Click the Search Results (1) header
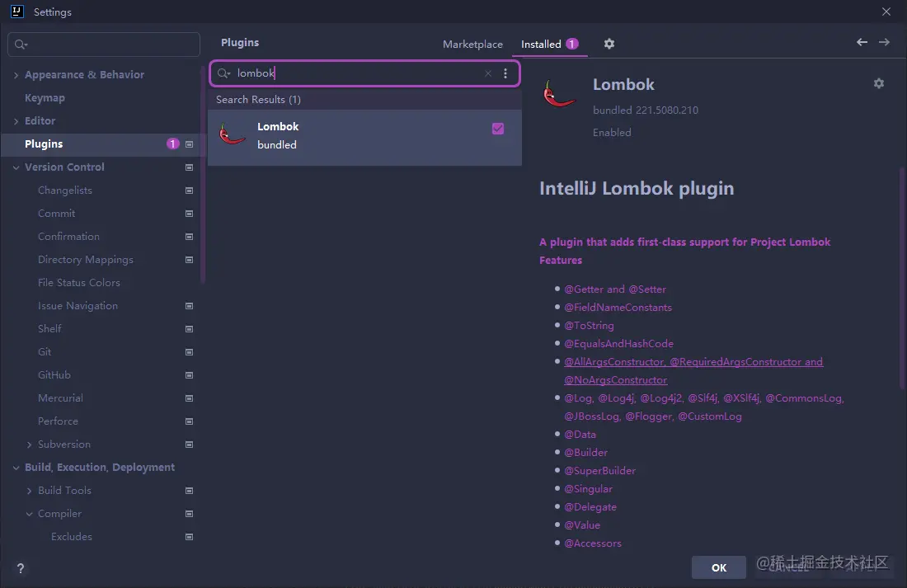This screenshot has width=907, height=588. pyautogui.click(x=258, y=100)
